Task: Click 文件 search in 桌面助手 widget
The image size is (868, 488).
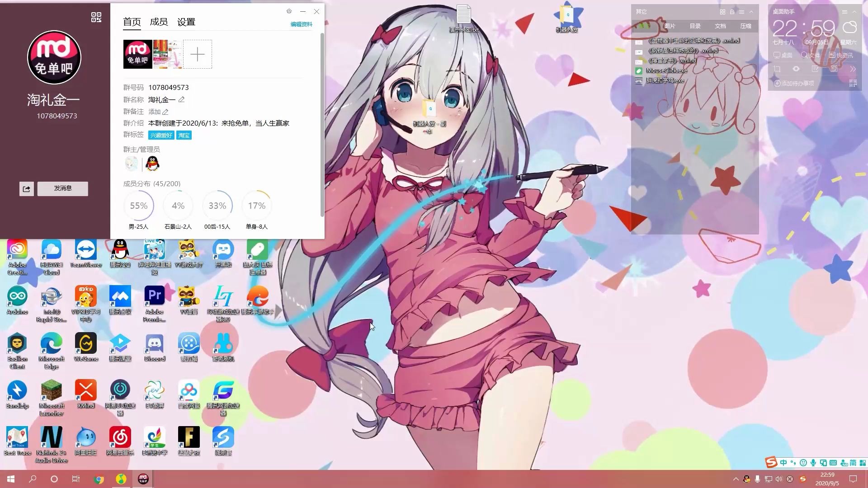Action: pyautogui.click(x=811, y=55)
